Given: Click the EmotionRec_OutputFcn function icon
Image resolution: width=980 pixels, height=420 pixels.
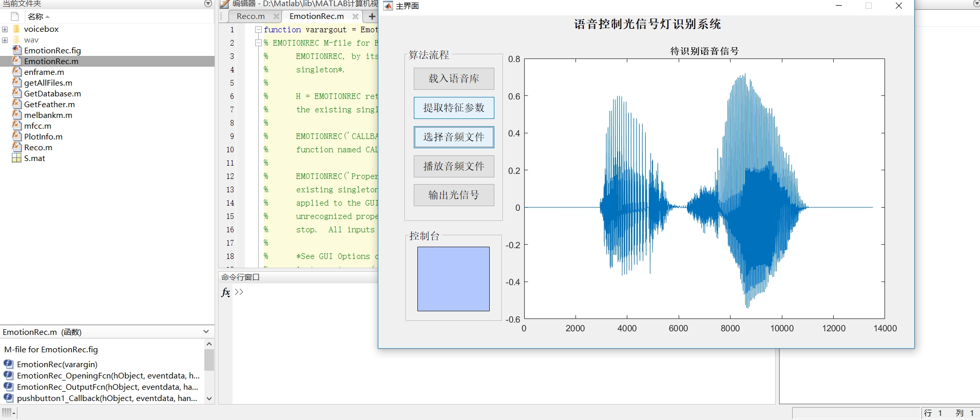Looking at the screenshot, I should (x=9, y=387).
